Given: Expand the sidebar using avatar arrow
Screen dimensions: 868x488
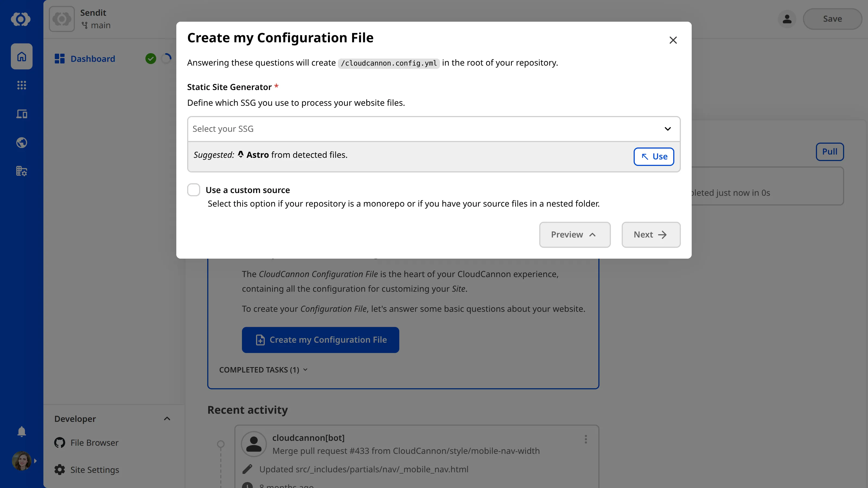Looking at the screenshot, I should (x=36, y=461).
